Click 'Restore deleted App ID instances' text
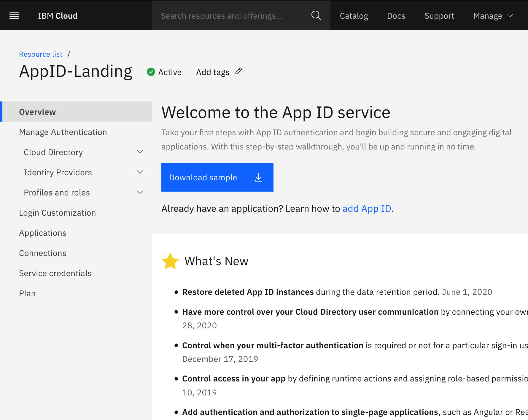This screenshot has height=420, width=528. pyautogui.click(x=248, y=292)
